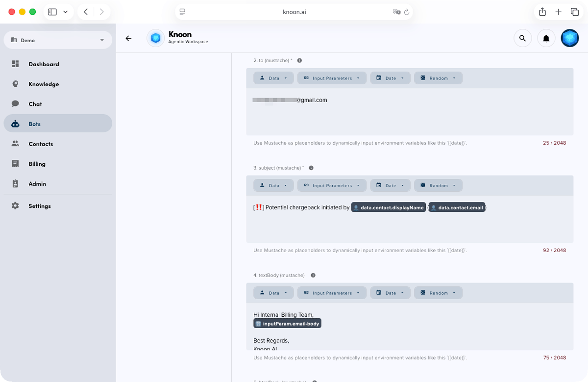Open notifications from the bell icon

pyautogui.click(x=546, y=38)
